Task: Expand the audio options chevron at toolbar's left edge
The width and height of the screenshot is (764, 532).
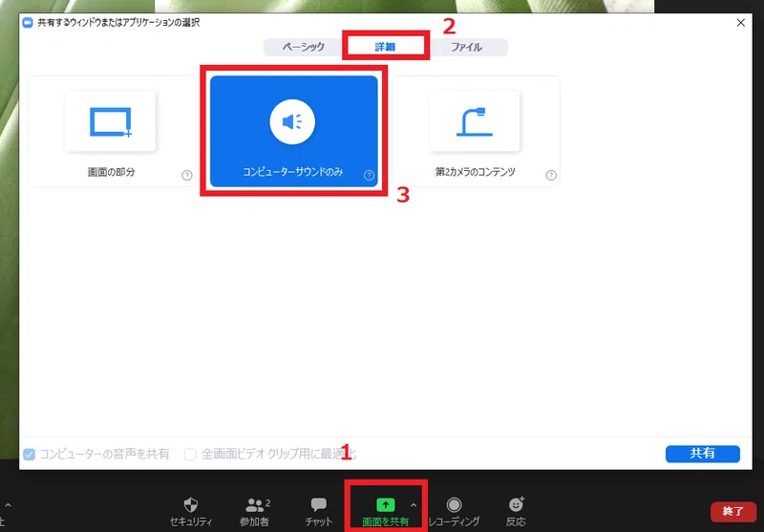Action: click(8, 505)
